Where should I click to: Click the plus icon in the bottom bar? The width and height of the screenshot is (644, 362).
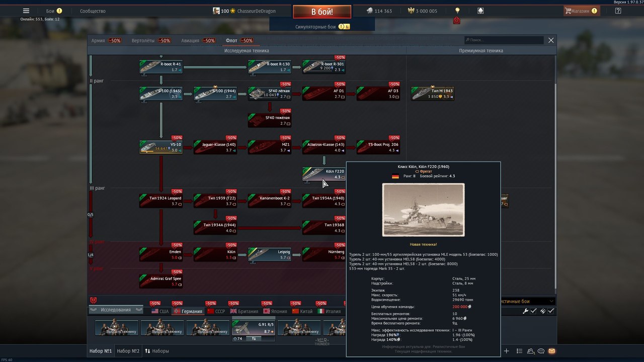(507, 351)
